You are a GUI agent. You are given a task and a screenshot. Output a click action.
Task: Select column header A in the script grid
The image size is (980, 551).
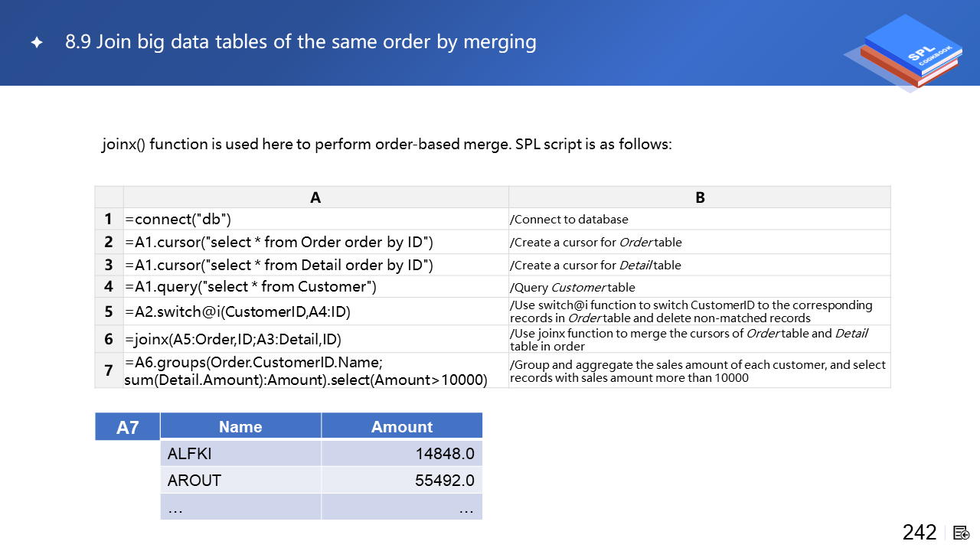[315, 197]
